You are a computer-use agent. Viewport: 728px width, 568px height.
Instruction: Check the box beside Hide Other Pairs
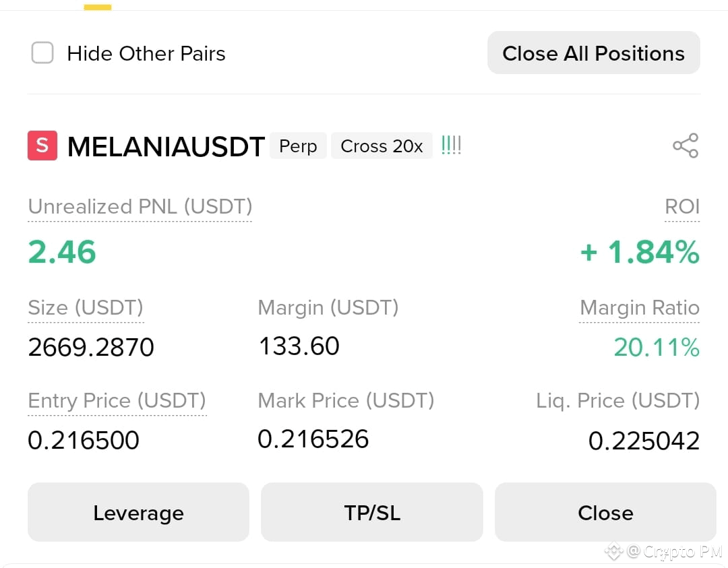(x=42, y=53)
